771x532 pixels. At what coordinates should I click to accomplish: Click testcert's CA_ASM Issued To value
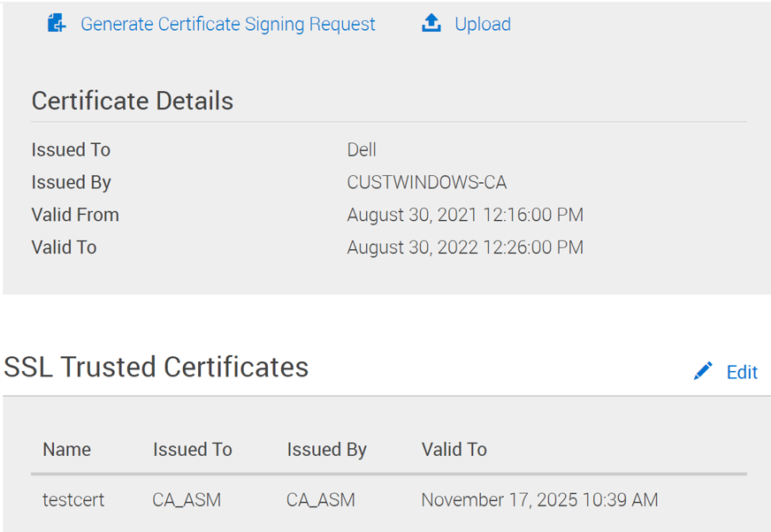click(x=186, y=499)
